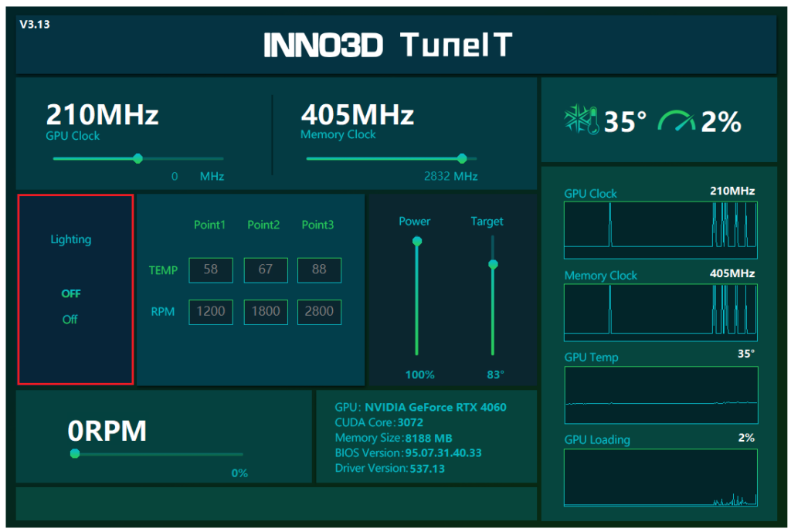Click the TEMP row label
Screen dimensions: 791x532
[164, 270]
